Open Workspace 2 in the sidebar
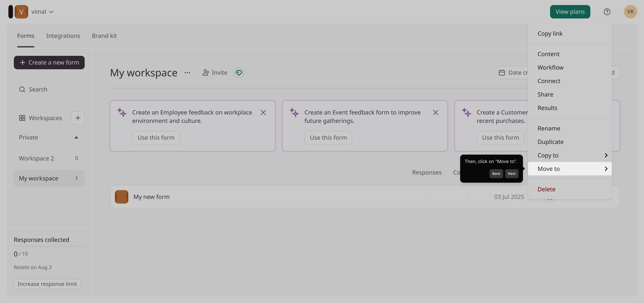Screen dimensions: 644x303 (49, 159)
